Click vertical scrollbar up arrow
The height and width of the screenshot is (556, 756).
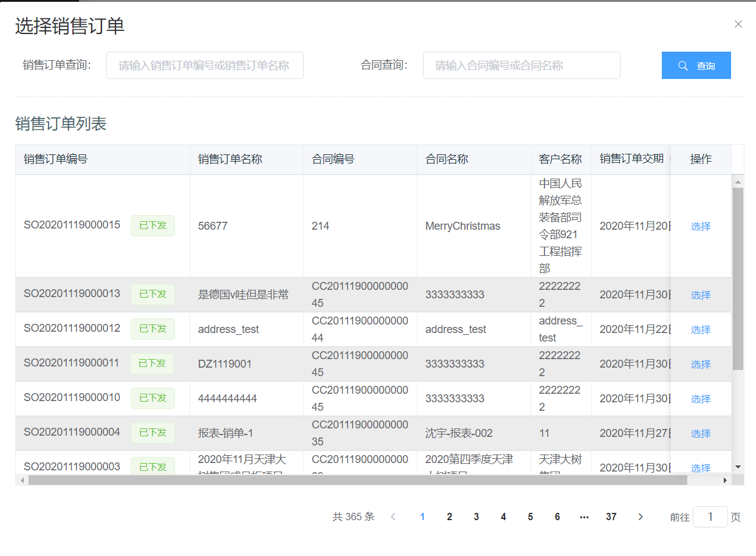[x=738, y=182]
